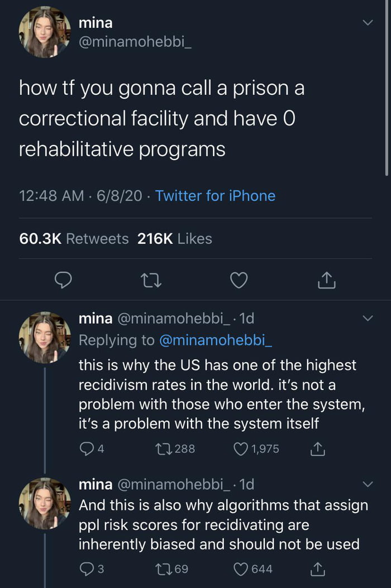391x588 pixels.
Task: Click the reply icon on the main tweet
Action: tap(63, 280)
